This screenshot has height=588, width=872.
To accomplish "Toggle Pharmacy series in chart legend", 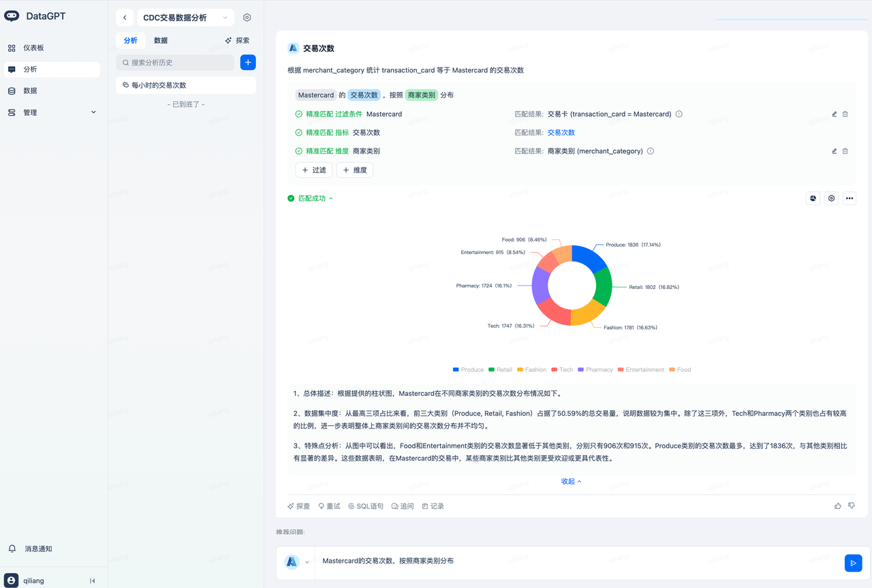I will click(595, 370).
